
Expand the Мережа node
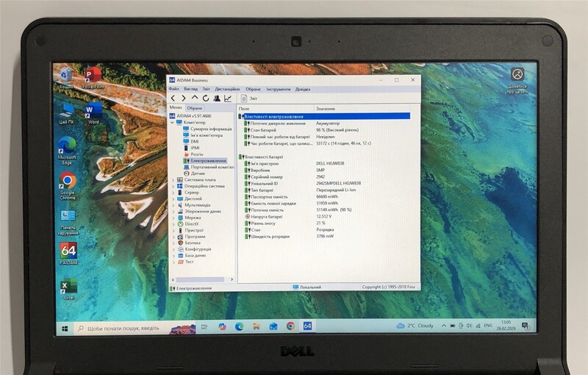tap(173, 218)
